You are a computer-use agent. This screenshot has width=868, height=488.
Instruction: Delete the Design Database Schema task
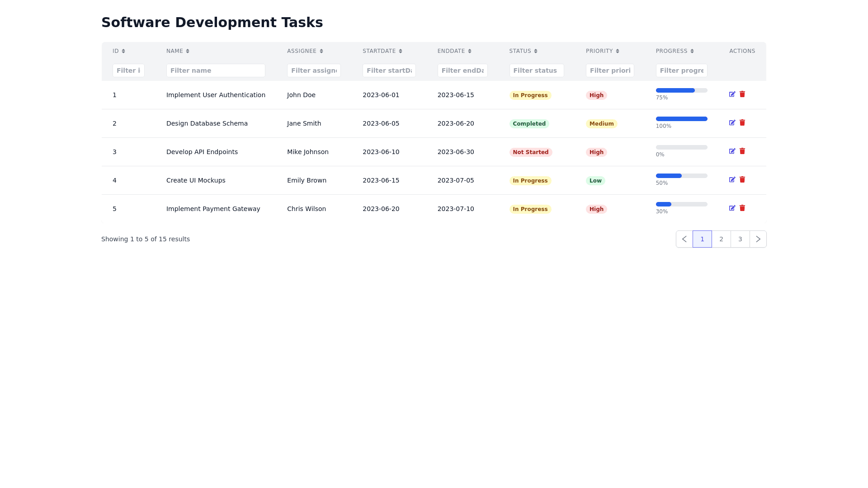coord(742,123)
